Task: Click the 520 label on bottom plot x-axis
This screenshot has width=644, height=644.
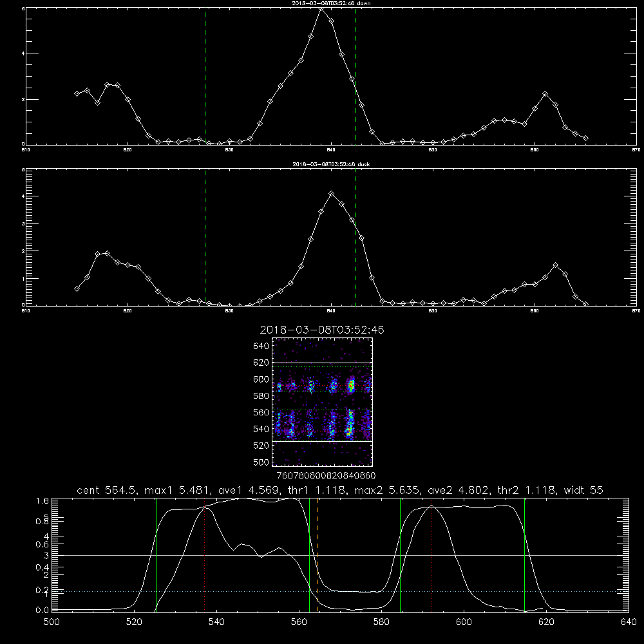Action: 134,622
